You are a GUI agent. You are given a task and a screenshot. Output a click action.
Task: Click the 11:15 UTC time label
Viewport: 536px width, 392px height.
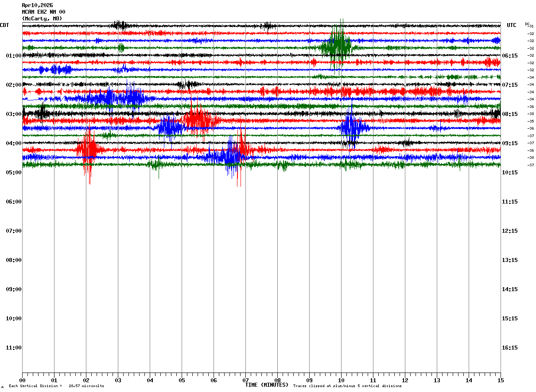coord(509,202)
